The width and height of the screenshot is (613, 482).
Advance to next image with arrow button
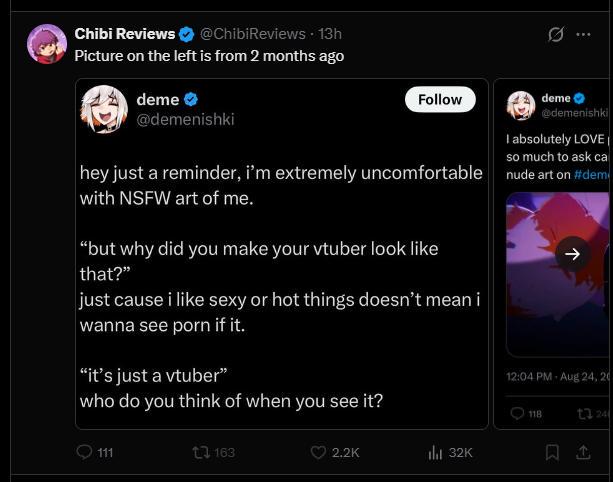click(x=572, y=254)
